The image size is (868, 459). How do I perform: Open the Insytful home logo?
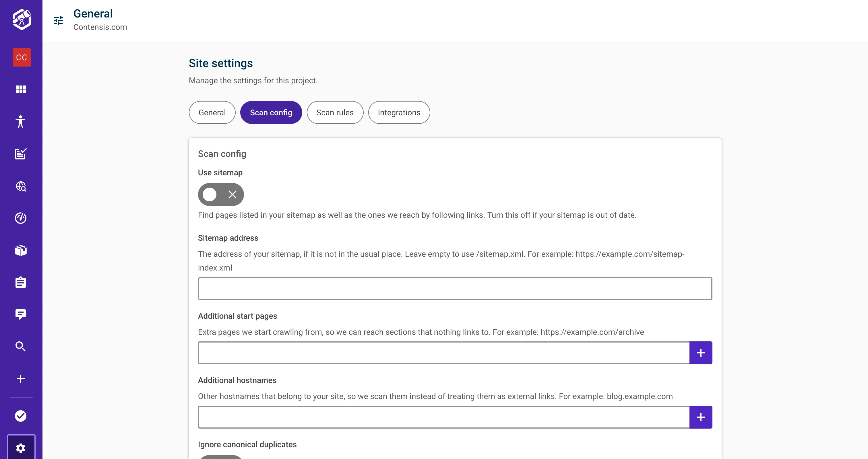[22, 20]
